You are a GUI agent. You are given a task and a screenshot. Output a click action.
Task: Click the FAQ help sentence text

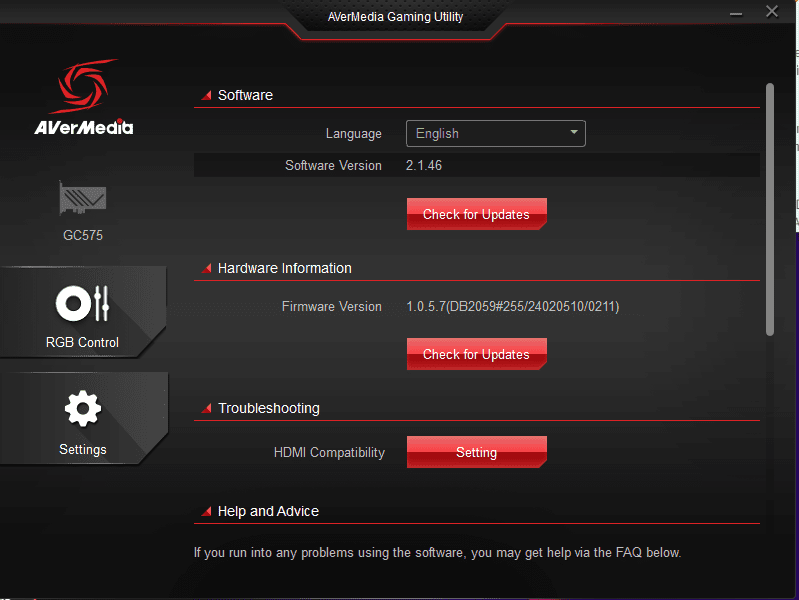(x=437, y=553)
